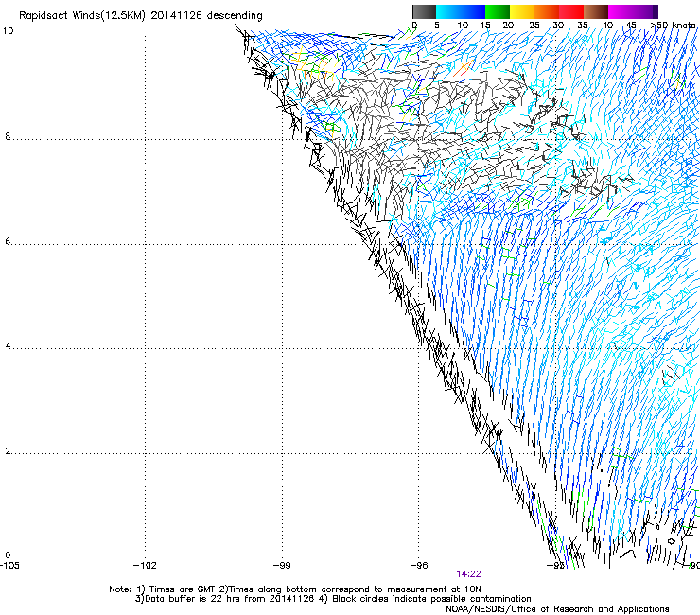The image size is (700, 615).
Task: Click the orange 25-30 knots legend swatch
Action: (x=547, y=11)
